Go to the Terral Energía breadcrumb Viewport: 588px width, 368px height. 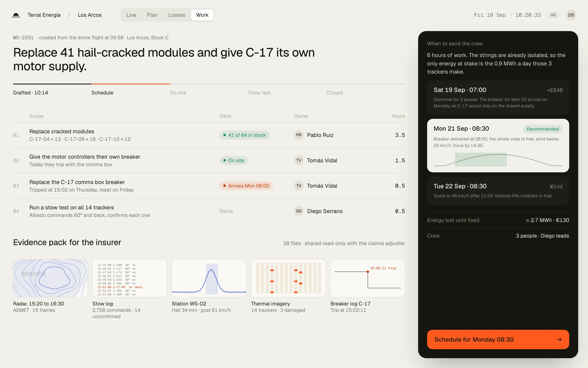[44, 15]
